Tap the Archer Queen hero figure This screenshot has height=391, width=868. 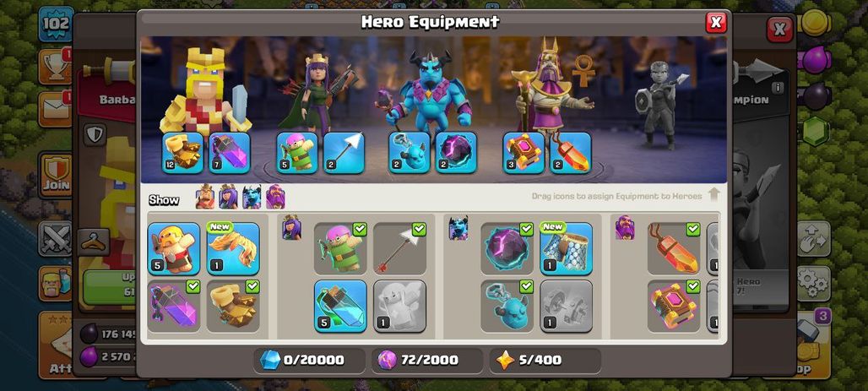click(x=316, y=91)
